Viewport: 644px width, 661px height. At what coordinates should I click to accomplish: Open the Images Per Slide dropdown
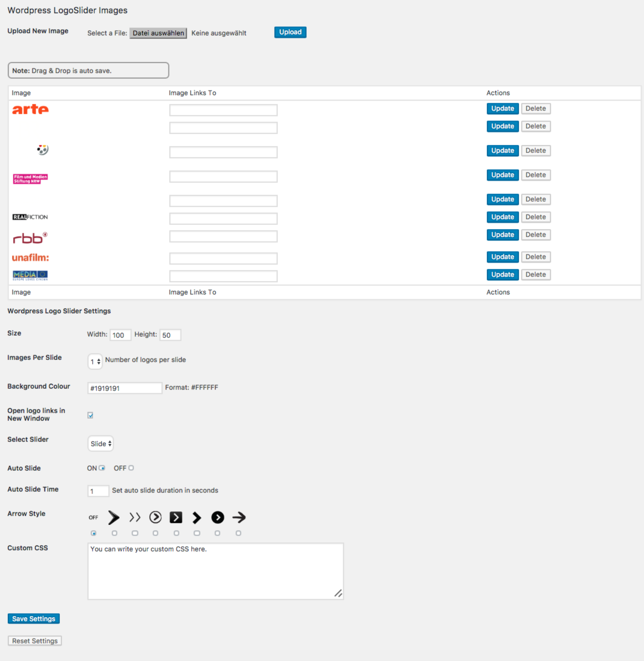95,361
